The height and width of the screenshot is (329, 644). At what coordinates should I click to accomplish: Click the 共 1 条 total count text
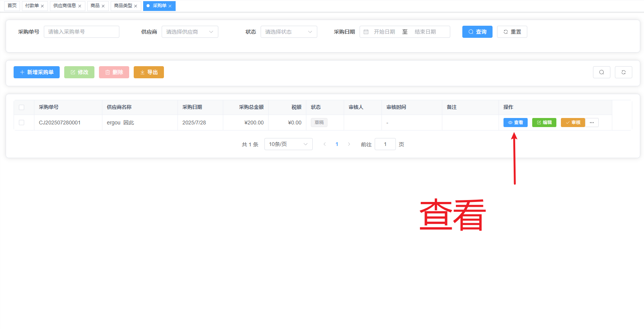pyautogui.click(x=250, y=144)
